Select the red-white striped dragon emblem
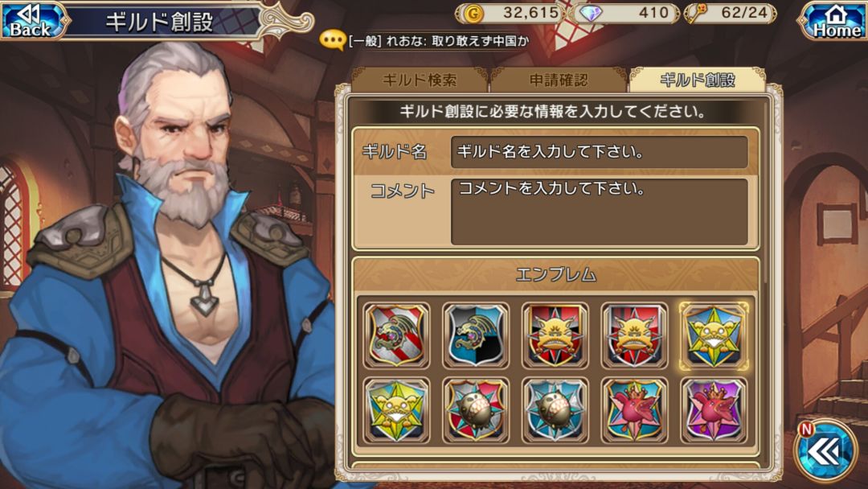This screenshot has width=868, height=489. click(x=396, y=335)
